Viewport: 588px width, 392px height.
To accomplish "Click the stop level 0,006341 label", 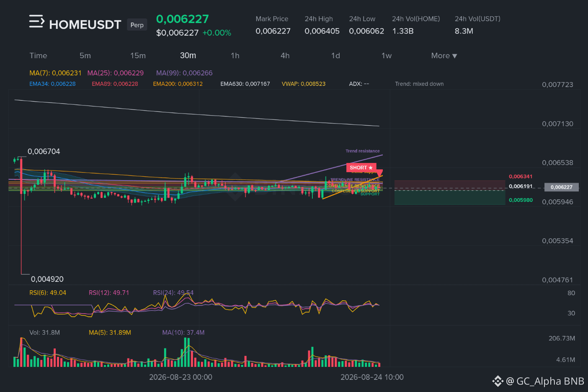I will pos(521,177).
